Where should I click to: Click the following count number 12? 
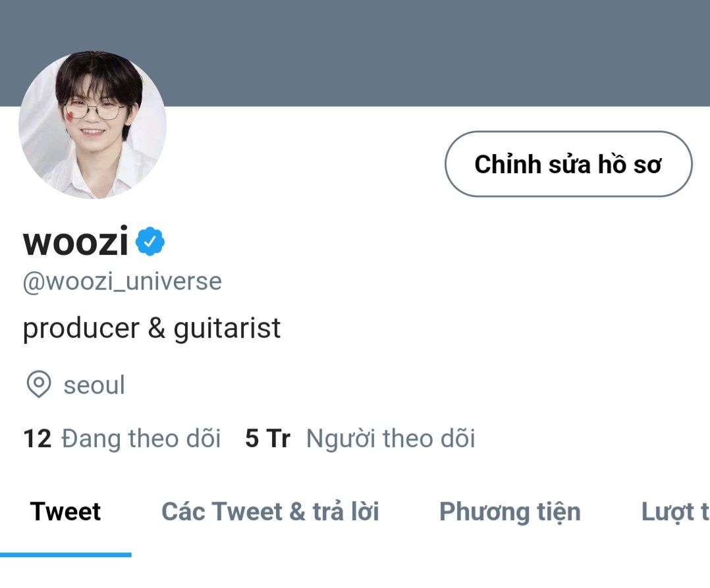[37, 439]
